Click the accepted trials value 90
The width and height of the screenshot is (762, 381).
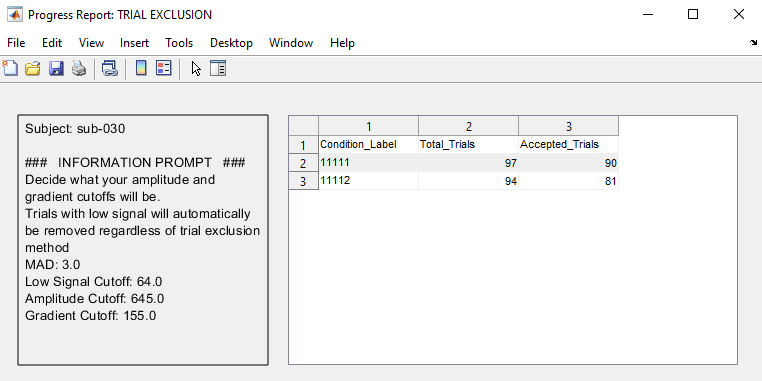tap(569, 163)
